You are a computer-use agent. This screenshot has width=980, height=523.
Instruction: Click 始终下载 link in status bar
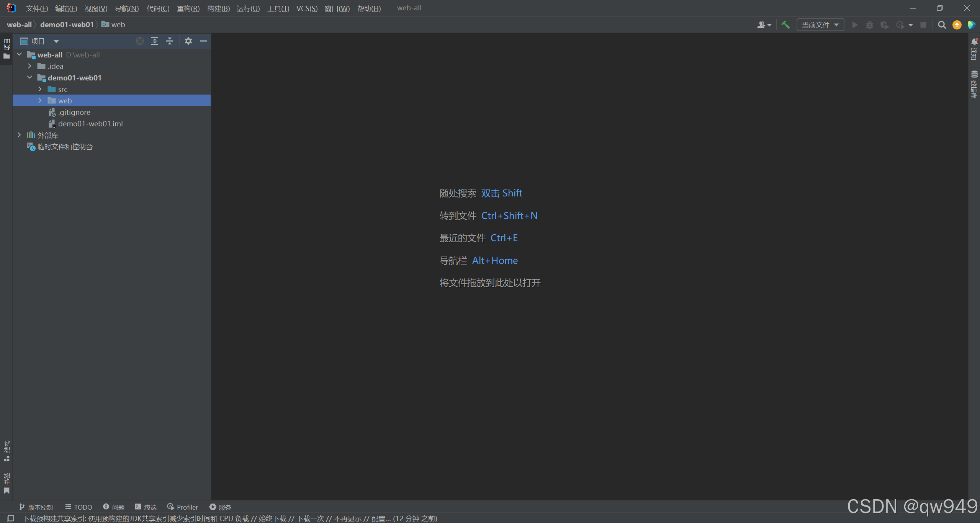point(272,518)
